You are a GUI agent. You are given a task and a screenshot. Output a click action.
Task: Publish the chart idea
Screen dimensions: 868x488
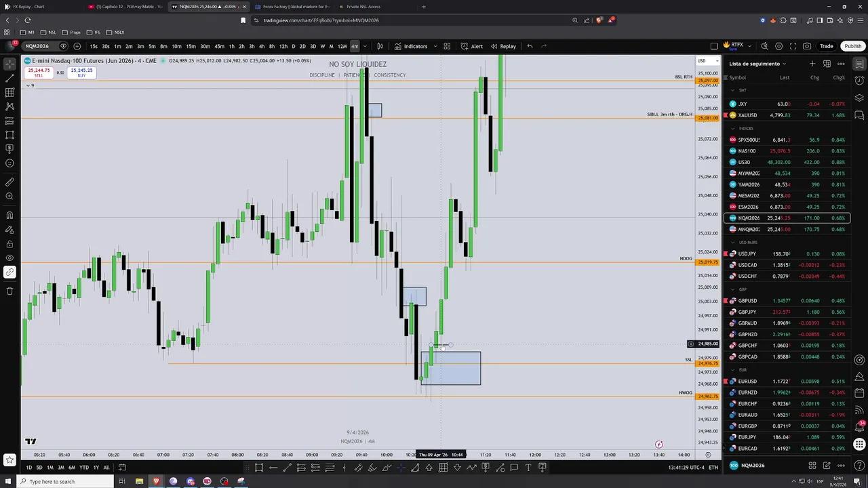tap(852, 46)
